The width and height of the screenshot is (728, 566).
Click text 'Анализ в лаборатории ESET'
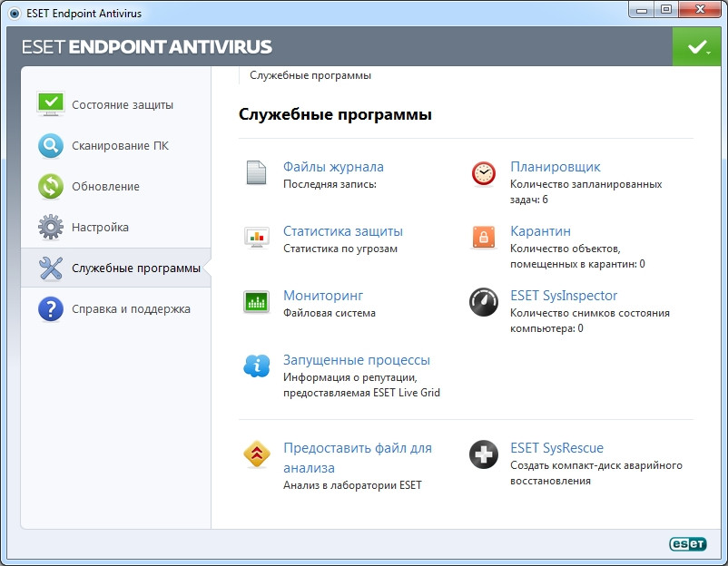tap(352, 485)
